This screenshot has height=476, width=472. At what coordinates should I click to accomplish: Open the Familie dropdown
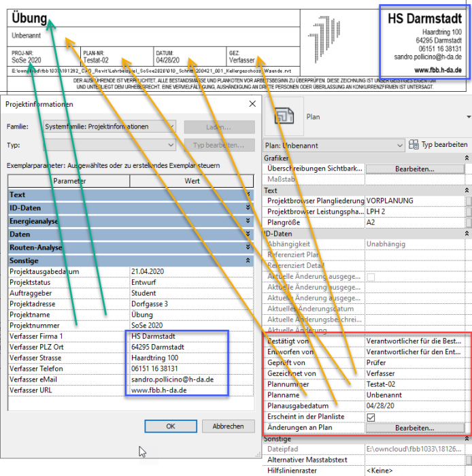tap(109, 126)
